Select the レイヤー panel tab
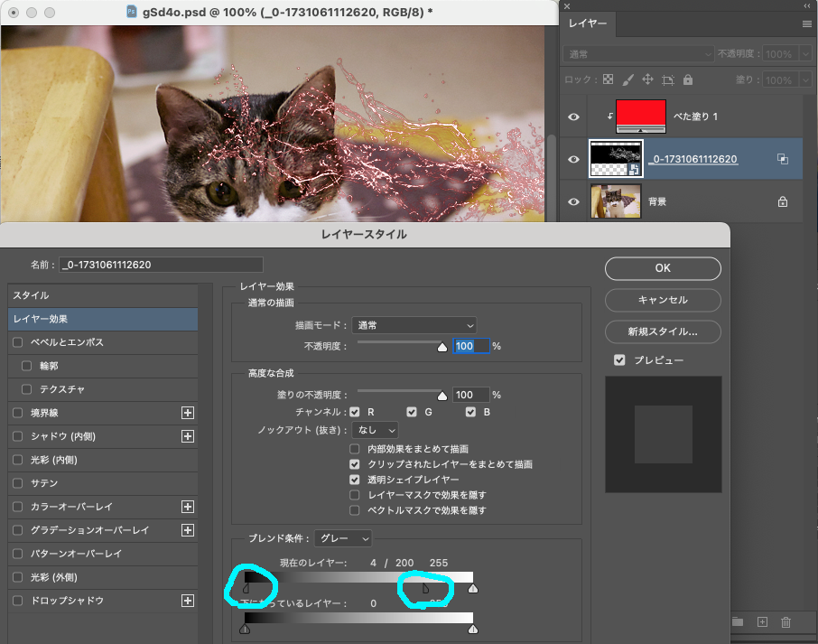818x644 pixels. 587,24
